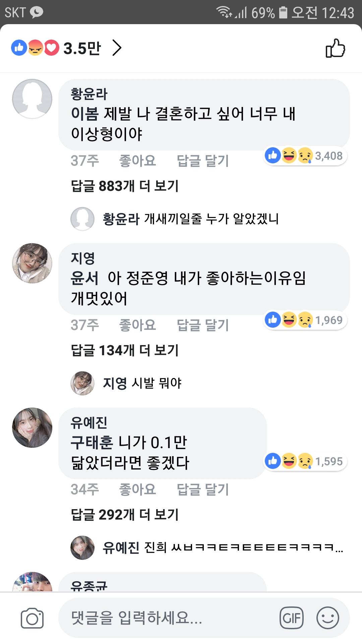The width and height of the screenshot is (362, 644).
Task: Expand 답글 292개 더 보기
Action: click(x=125, y=515)
